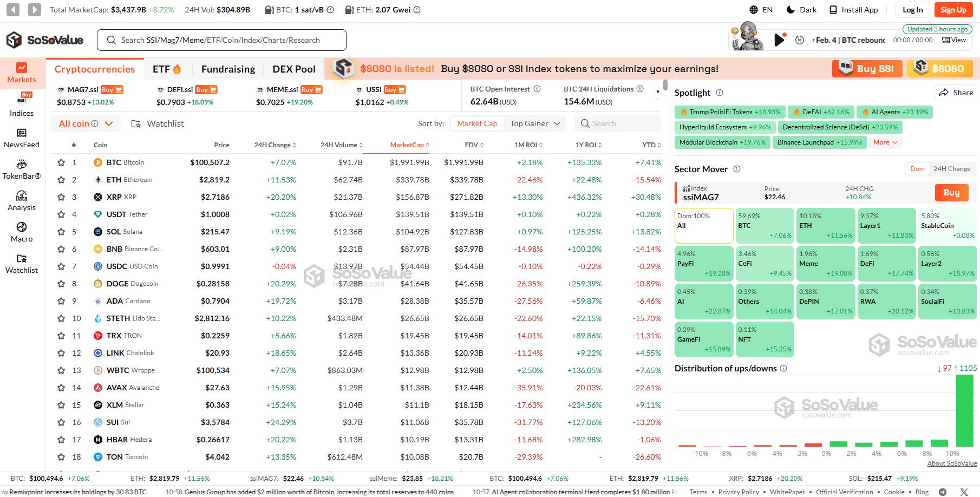Viewport: 980px width, 497px height.
Task: Star Ethereum to add to watchlist
Action: click(x=61, y=180)
